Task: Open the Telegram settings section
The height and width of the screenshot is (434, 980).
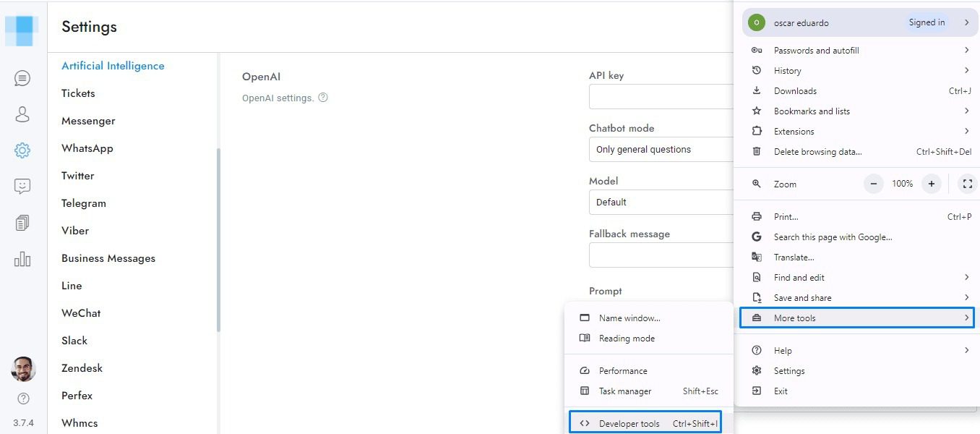Action: 84,203
